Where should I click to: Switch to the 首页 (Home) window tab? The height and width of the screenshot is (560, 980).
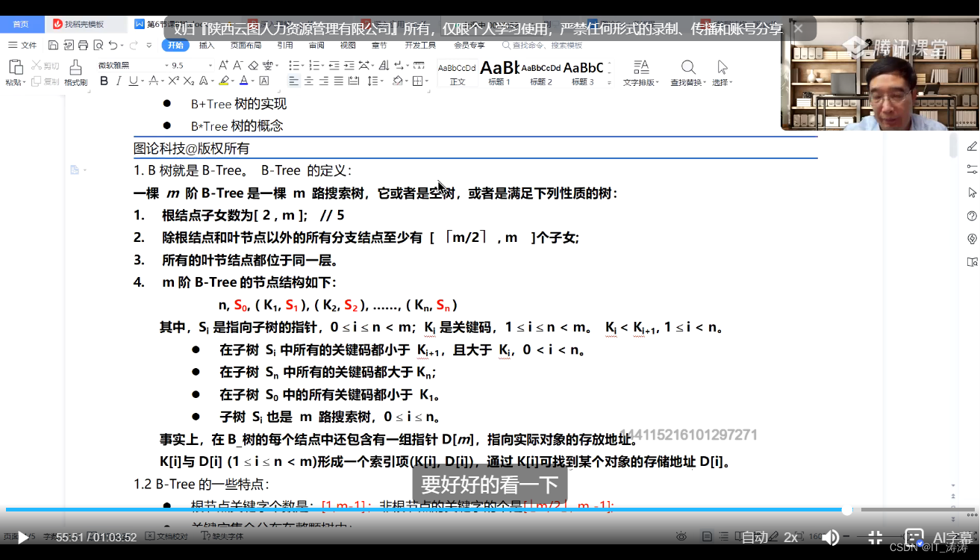21,24
